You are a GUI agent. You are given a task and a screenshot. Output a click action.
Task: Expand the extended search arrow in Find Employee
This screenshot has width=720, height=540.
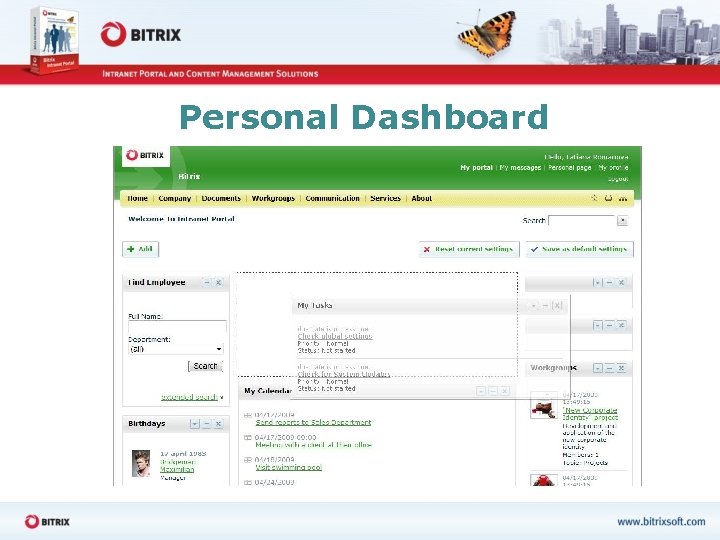click(222, 397)
